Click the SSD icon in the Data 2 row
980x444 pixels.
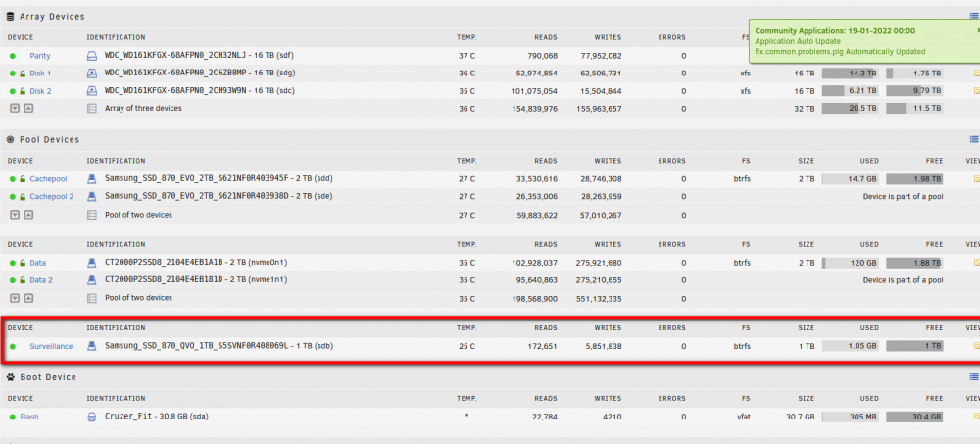(x=92, y=280)
